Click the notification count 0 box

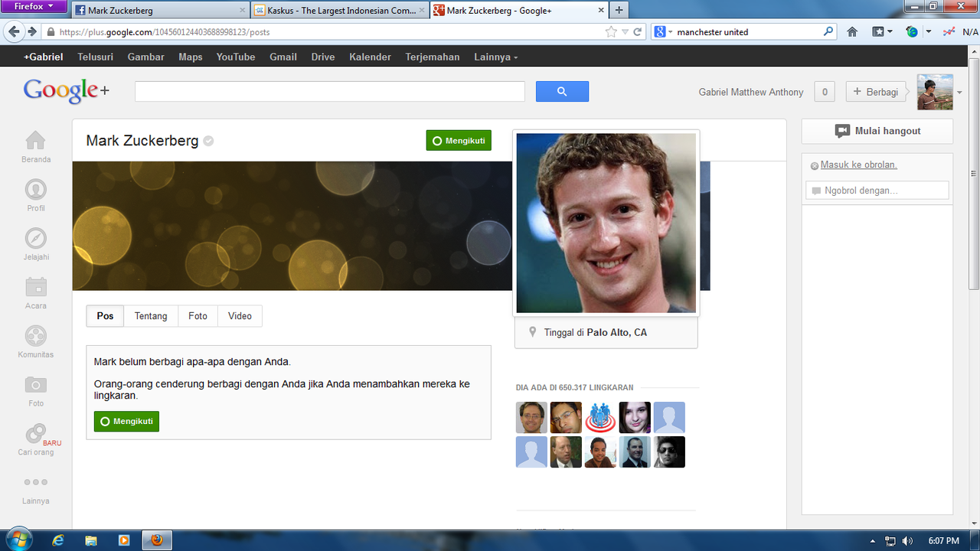(825, 92)
